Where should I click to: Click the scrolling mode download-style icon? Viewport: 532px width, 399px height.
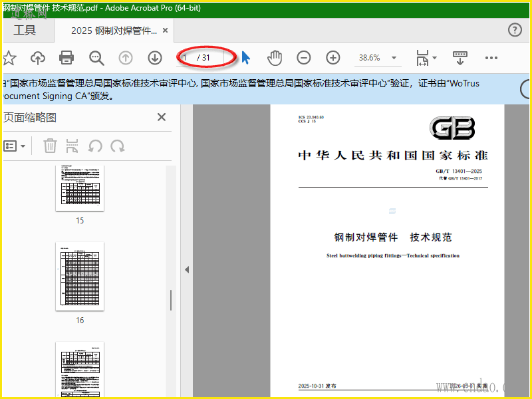pyautogui.click(x=460, y=58)
